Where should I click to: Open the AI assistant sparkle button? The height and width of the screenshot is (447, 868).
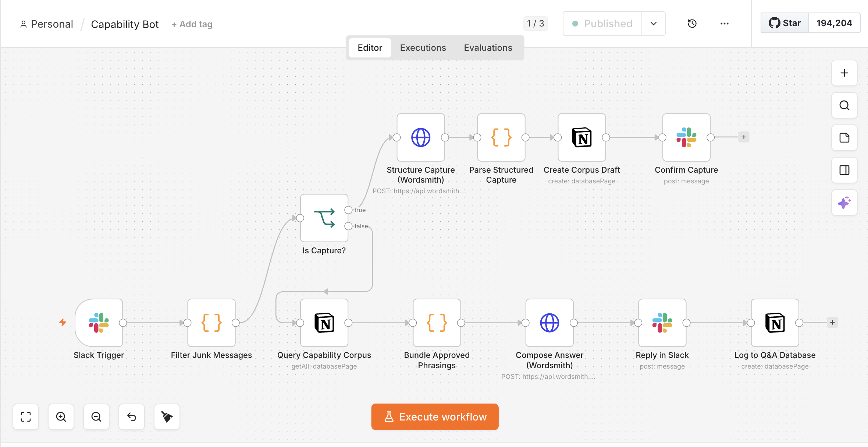[844, 203]
